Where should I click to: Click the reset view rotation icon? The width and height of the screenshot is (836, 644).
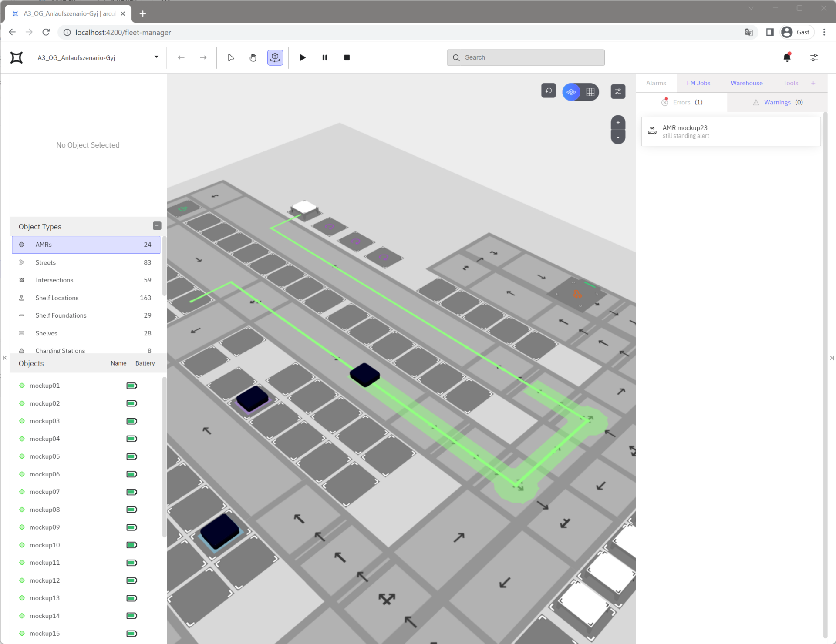pyautogui.click(x=549, y=91)
